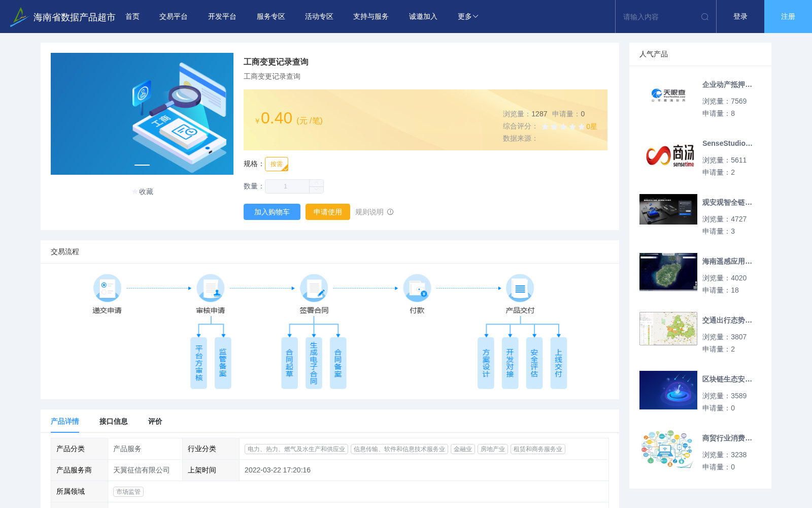The width and height of the screenshot is (812, 508).
Task: Click the 租赁和商务服务业 industry tag
Action: 538,449
